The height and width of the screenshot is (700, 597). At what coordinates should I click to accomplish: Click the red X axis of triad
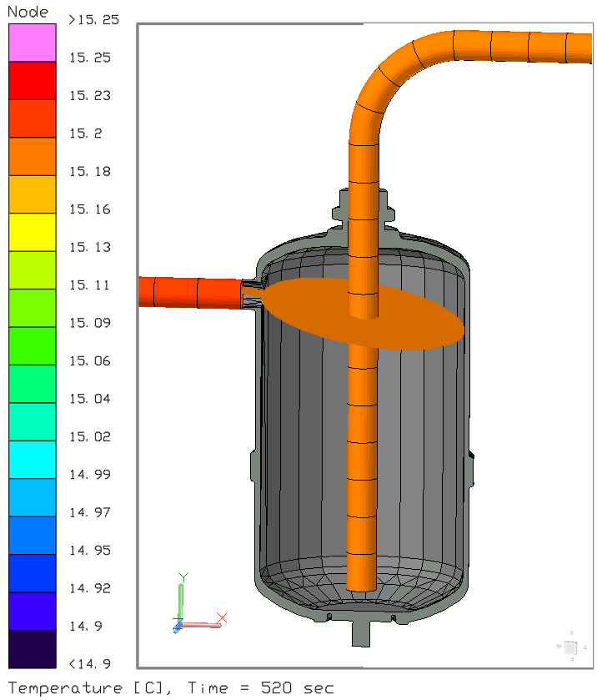pyautogui.click(x=201, y=625)
